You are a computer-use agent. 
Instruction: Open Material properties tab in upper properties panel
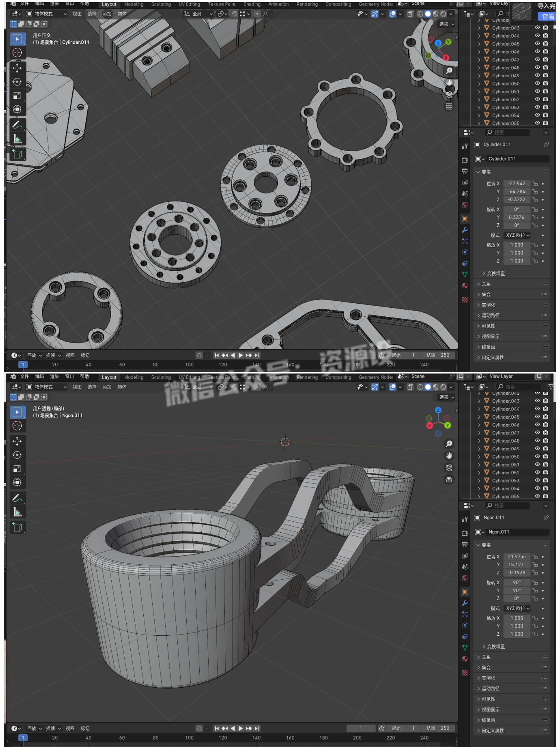(x=465, y=286)
